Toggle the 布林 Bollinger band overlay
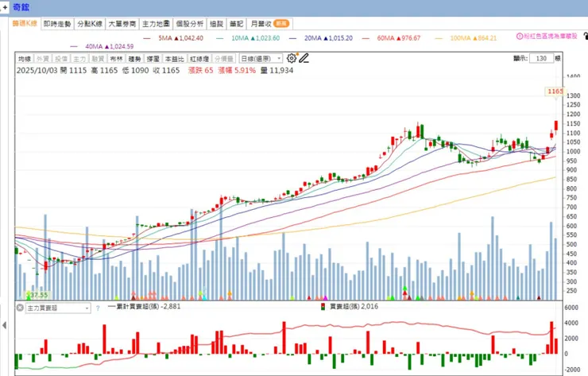 coord(116,59)
